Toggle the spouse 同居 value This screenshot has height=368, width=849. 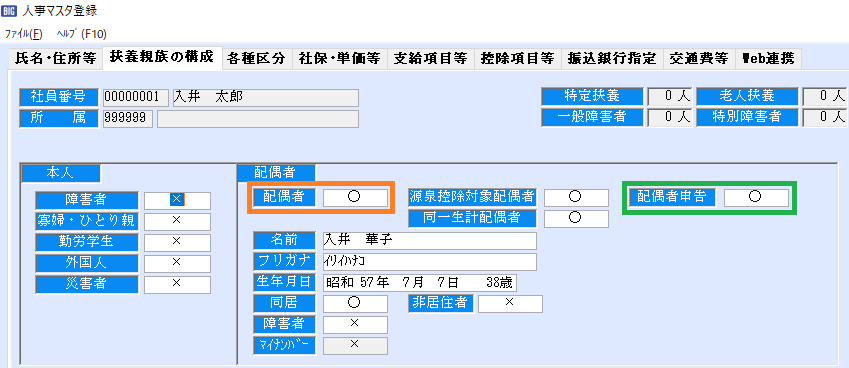coord(355,304)
